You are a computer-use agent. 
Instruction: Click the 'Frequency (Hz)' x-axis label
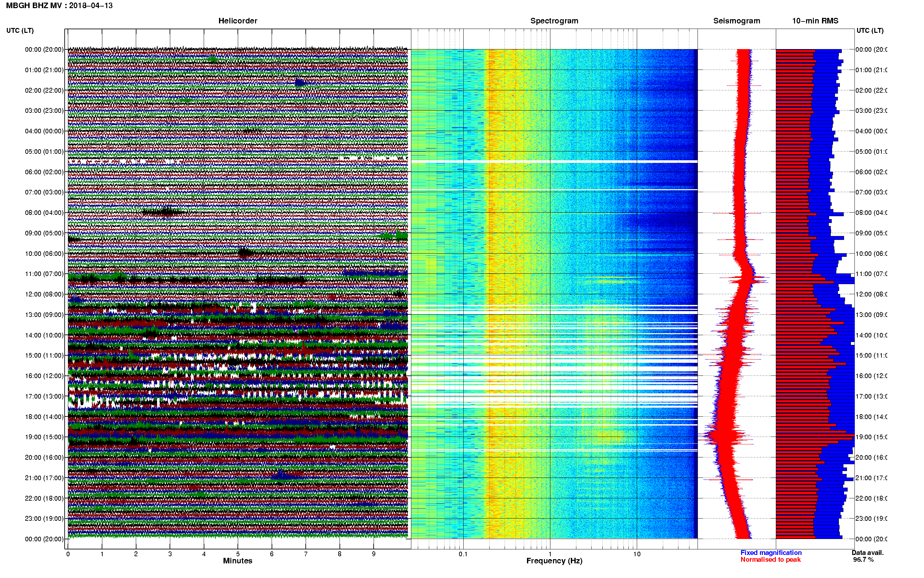(554, 561)
